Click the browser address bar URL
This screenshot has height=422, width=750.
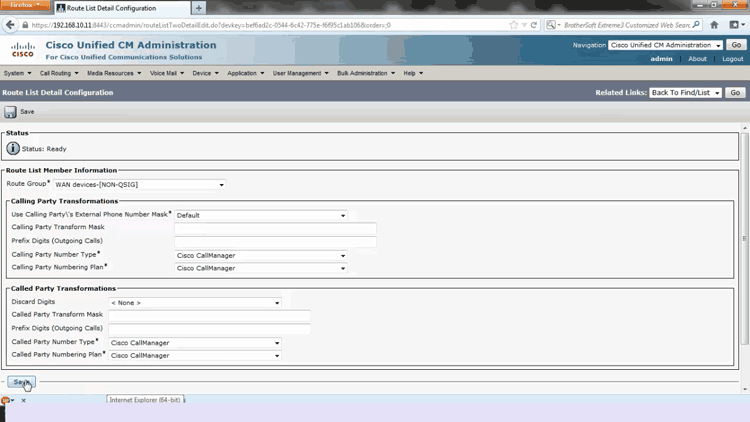point(211,25)
